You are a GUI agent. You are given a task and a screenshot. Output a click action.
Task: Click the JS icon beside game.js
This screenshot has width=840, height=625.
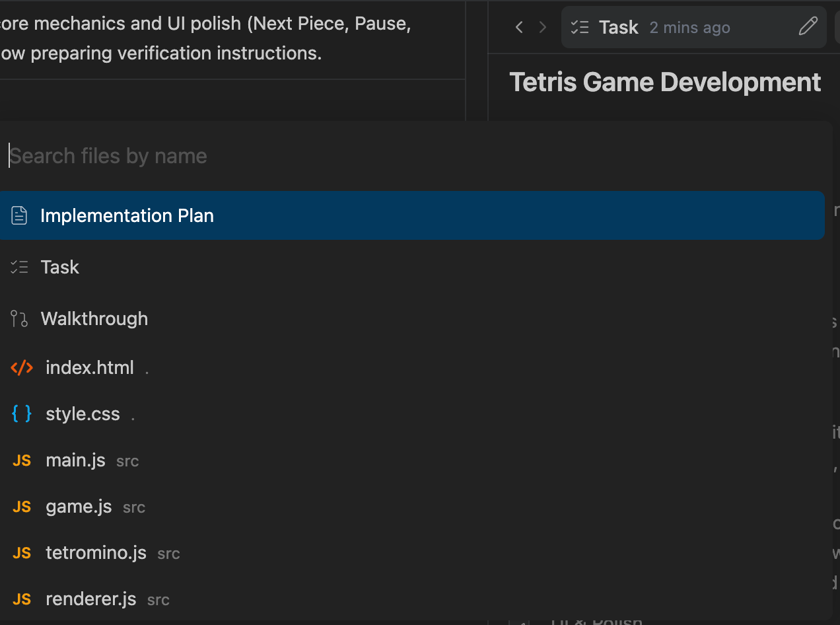point(22,507)
